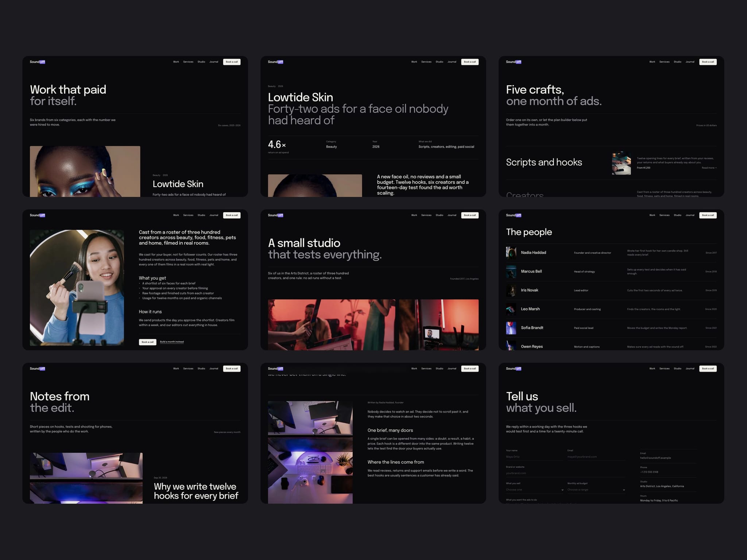The width and height of the screenshot is (747, 560).
Task: Open the 'Lowtide Skin' case title on the Work page
Action: pos(178,184)
